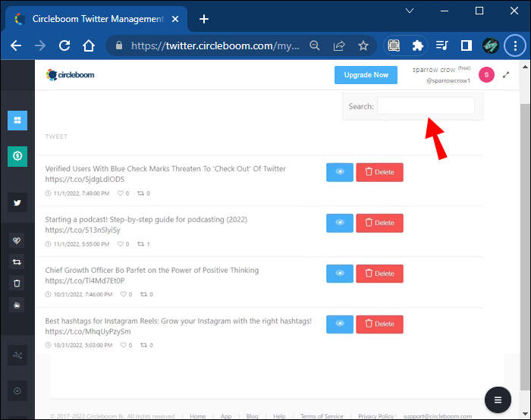Open the Chrome three-dot menu
The width and height of the screenshot is (531, 420).
tap(515, 45)
